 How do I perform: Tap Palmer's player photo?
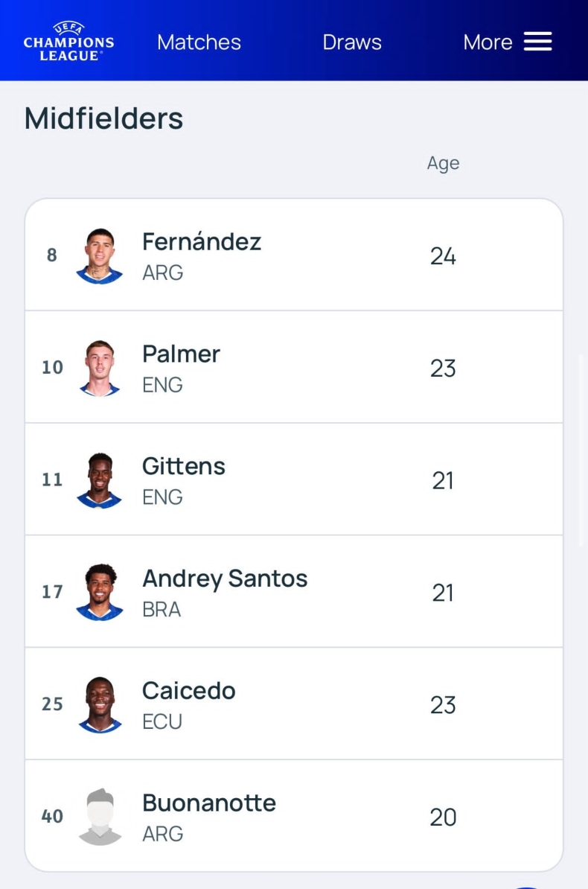99,368
